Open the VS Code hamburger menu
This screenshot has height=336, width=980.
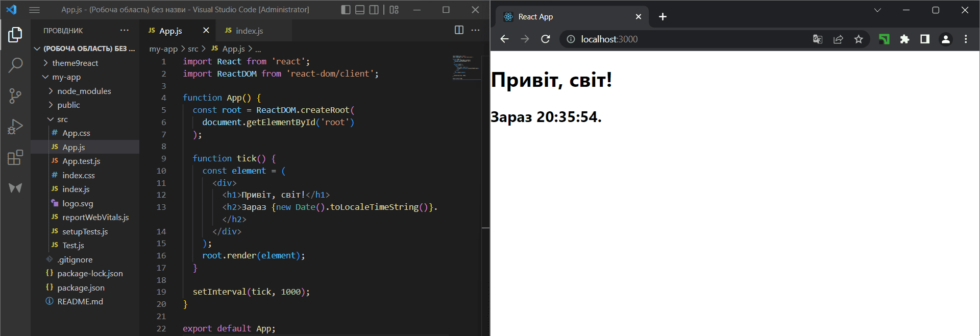(x=34, y=10)
